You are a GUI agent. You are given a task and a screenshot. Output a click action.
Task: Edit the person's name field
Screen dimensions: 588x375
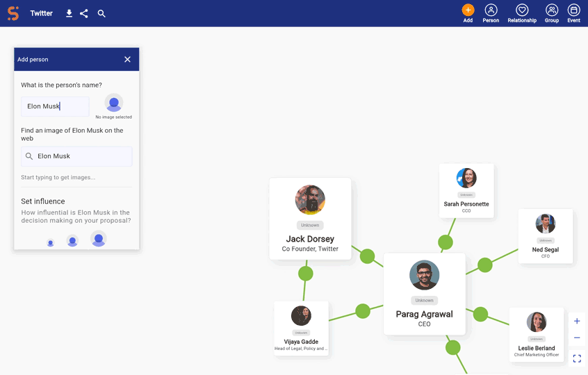point(55,106)
